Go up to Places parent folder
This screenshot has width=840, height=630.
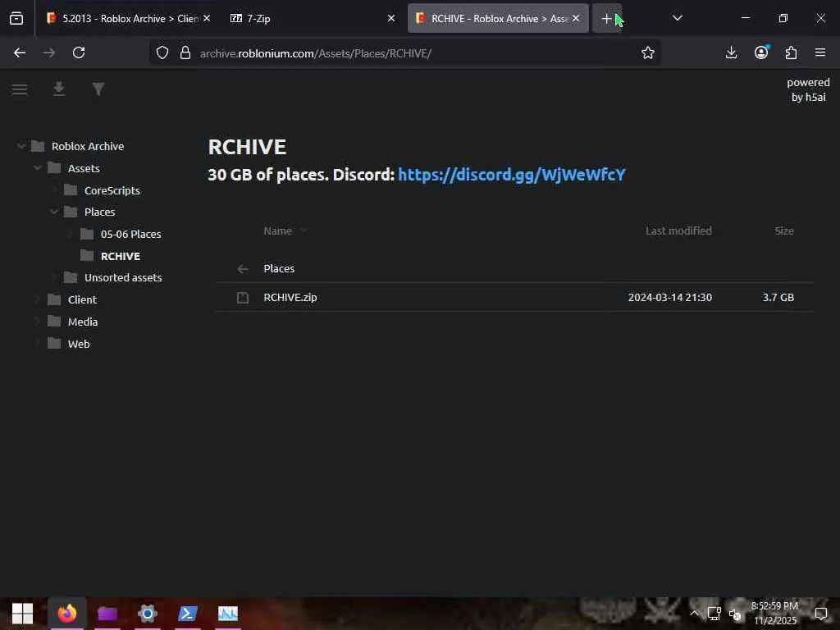[279, 269]
